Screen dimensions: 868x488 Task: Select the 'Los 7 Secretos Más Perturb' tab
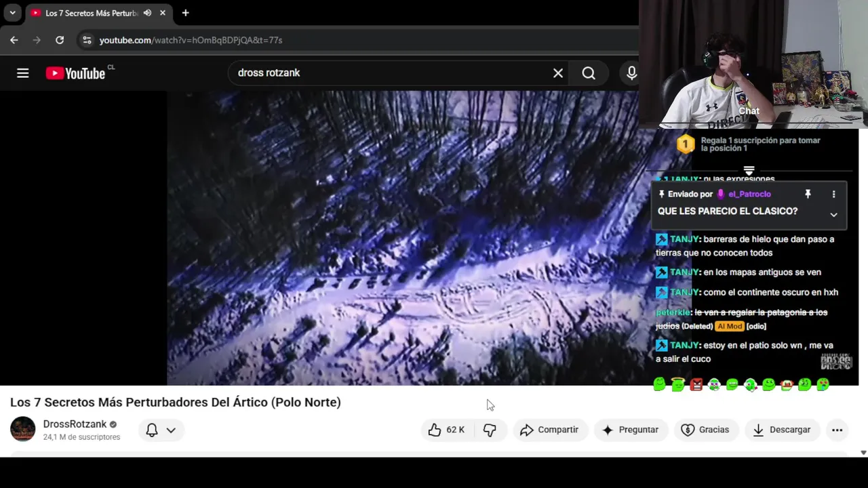(91, 13)
